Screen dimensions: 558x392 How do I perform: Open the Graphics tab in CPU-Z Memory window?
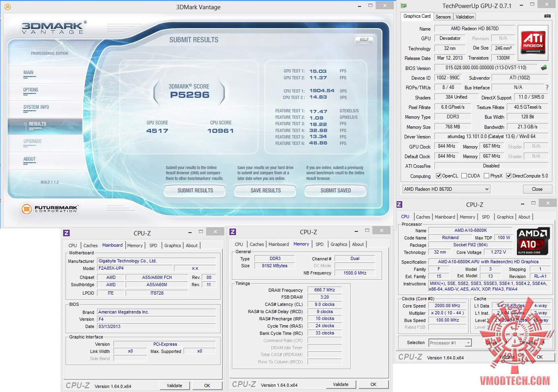(339, 244)
